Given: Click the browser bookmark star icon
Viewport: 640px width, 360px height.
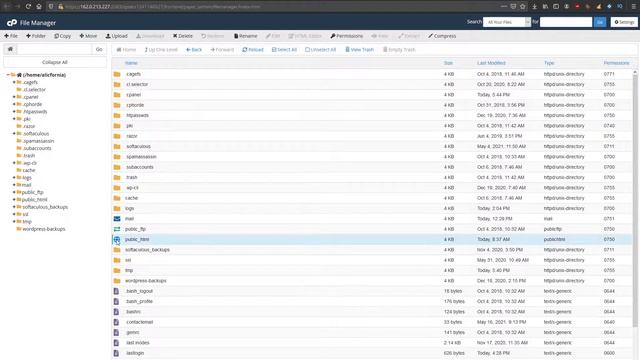Looking at the screenshot, I should (x=523, y=6).
